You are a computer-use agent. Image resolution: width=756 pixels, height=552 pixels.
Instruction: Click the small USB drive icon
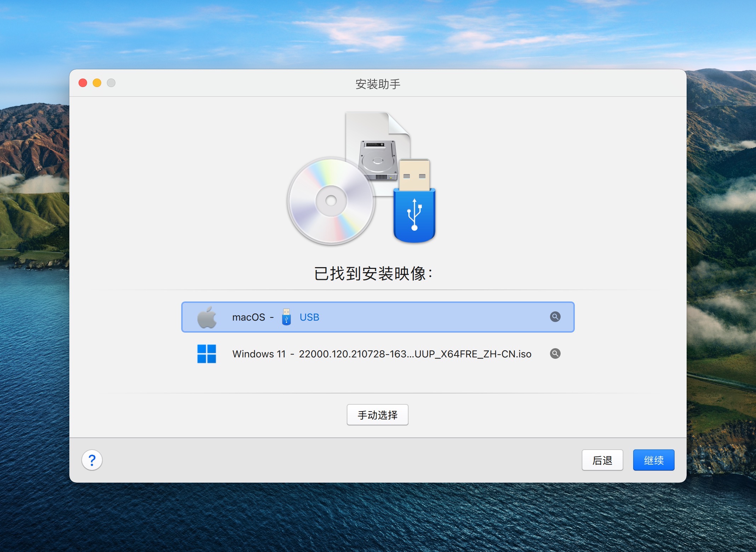(286, 317)
